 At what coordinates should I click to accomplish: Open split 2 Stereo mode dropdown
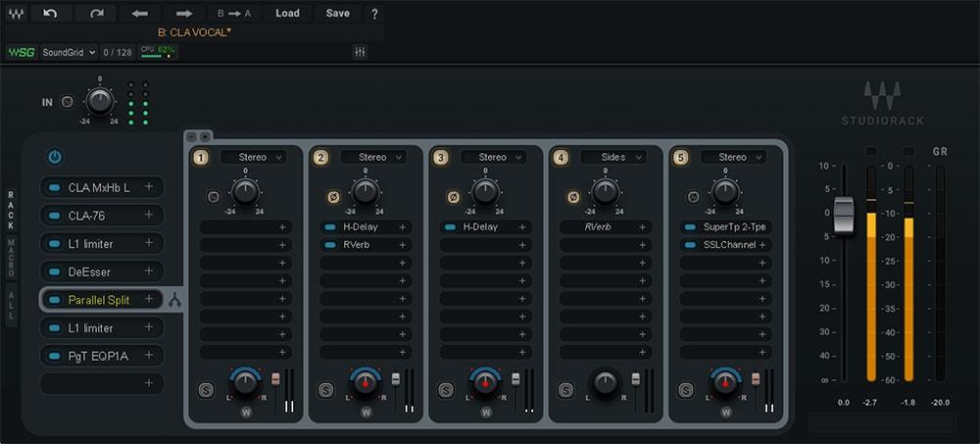pos(373,157)
